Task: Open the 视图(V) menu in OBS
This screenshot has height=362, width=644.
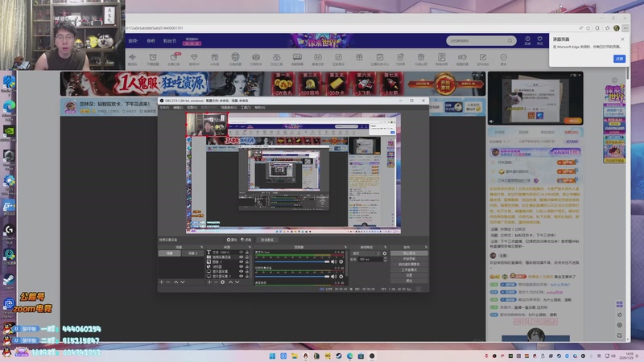Action: pos(192,108)
